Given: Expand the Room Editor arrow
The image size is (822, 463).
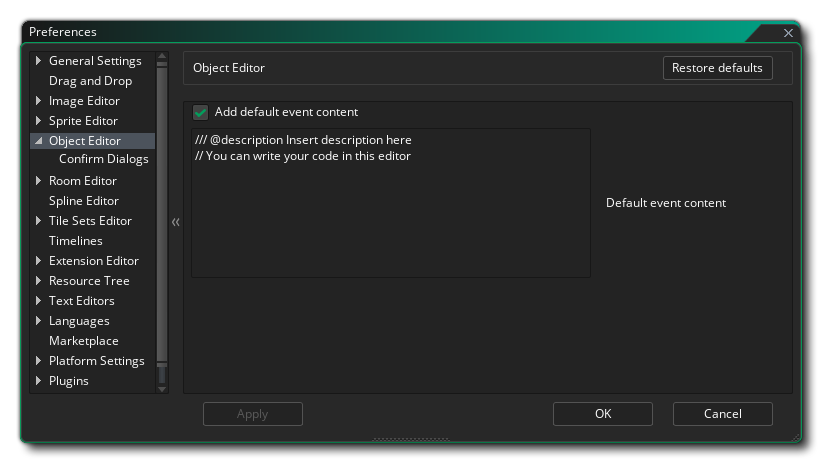Looking at the screenshot, I should [39, 181].
